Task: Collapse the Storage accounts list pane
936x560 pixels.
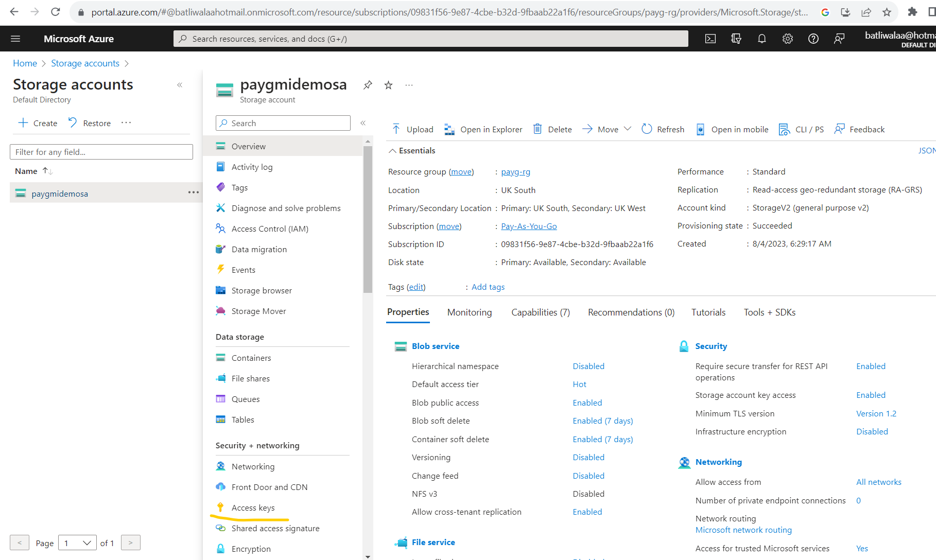Action: tap(180, 85)
